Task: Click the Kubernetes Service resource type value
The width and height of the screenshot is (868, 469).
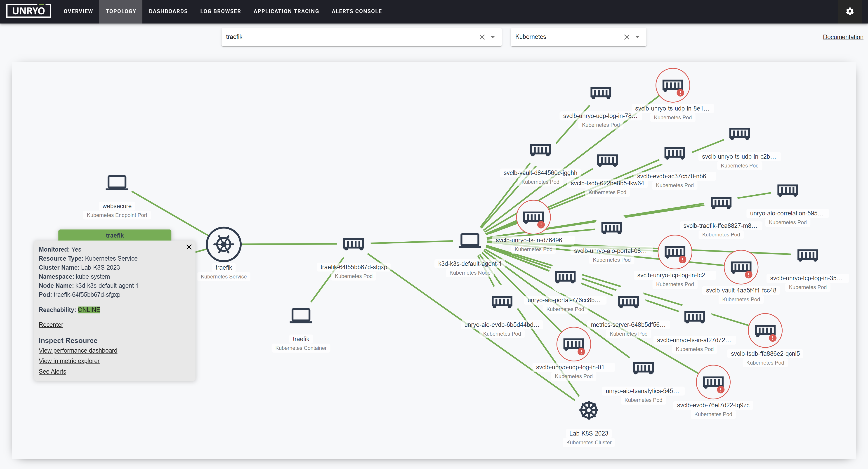Action: point(111,258)
